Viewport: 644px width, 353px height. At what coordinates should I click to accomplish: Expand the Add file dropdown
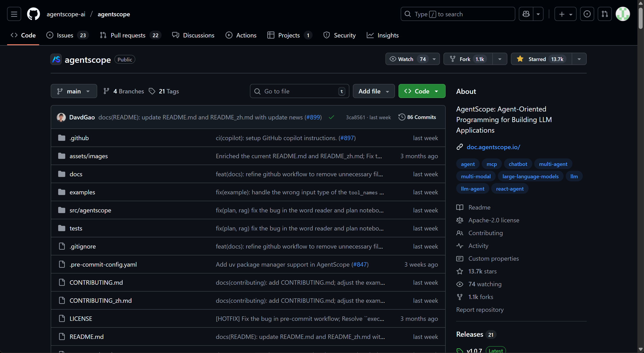click(374, 91)
